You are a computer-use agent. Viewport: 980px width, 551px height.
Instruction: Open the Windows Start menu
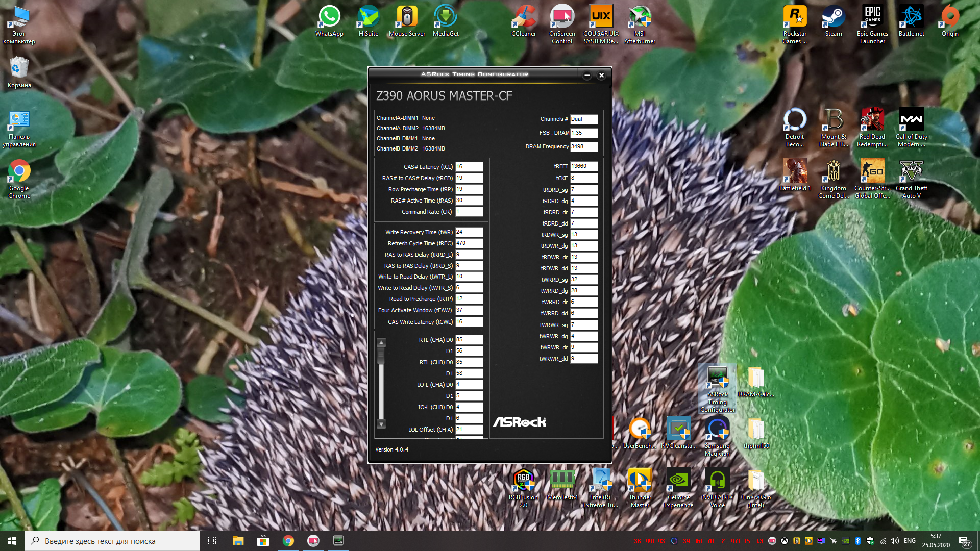point(12,541)
